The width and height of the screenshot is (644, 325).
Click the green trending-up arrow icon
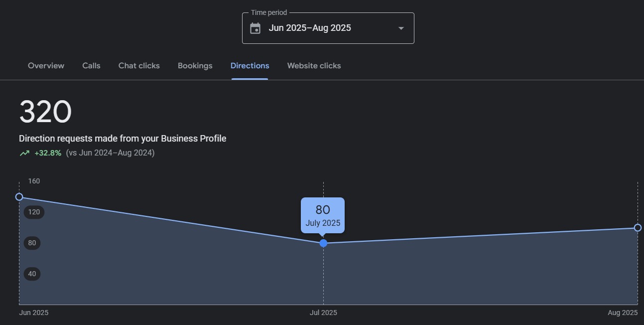pos(24,153)
